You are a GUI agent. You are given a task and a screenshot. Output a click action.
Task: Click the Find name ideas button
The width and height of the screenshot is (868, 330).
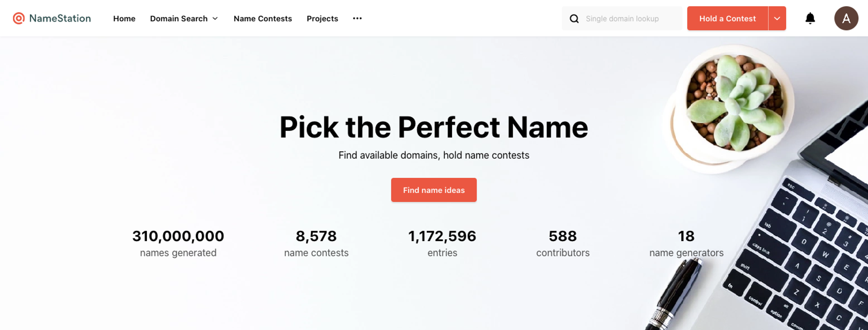[434, 190]
